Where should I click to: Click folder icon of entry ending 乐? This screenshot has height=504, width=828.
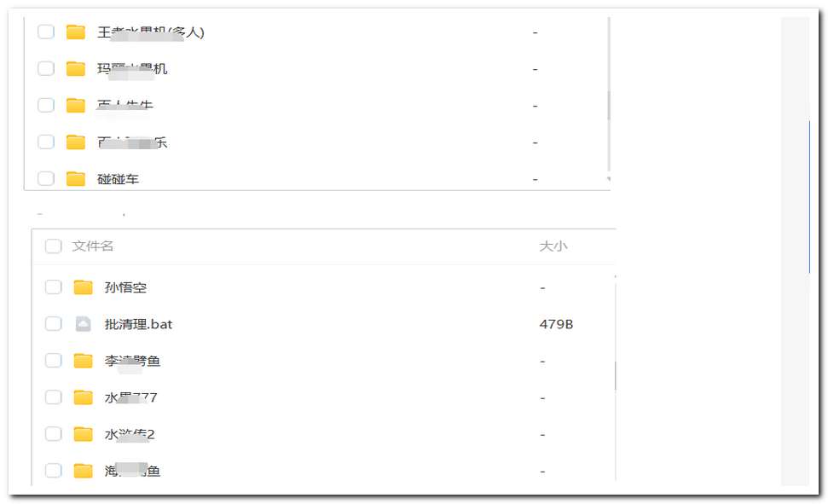76,142
